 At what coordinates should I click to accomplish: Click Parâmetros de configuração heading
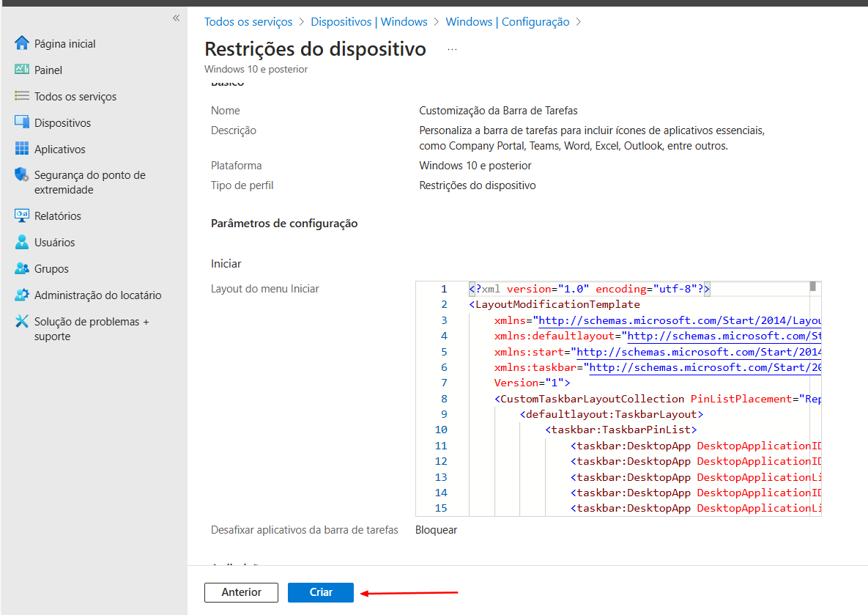pyautogui.click(x=284, y=224)
